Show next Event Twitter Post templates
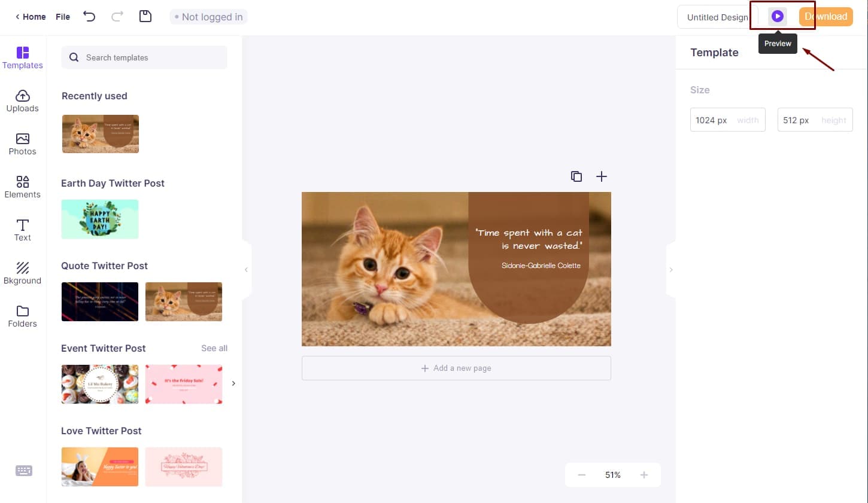Image resolution: width=868 pixels, height=503 pixels. (233, 383)
